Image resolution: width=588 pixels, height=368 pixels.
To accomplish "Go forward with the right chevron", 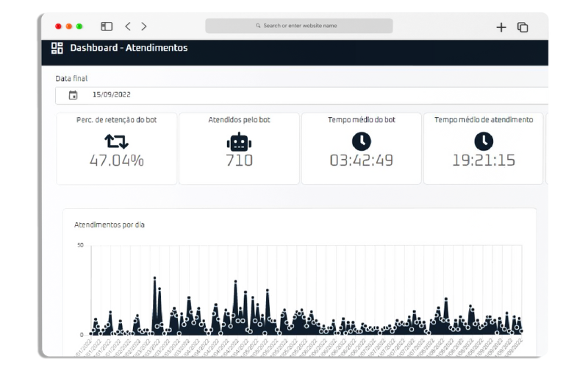I will [144, 26].
